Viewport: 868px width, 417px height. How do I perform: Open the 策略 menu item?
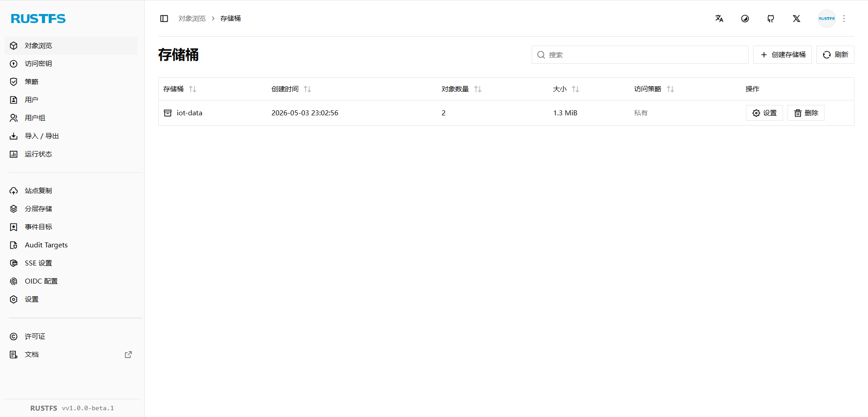tap(71, 82)
